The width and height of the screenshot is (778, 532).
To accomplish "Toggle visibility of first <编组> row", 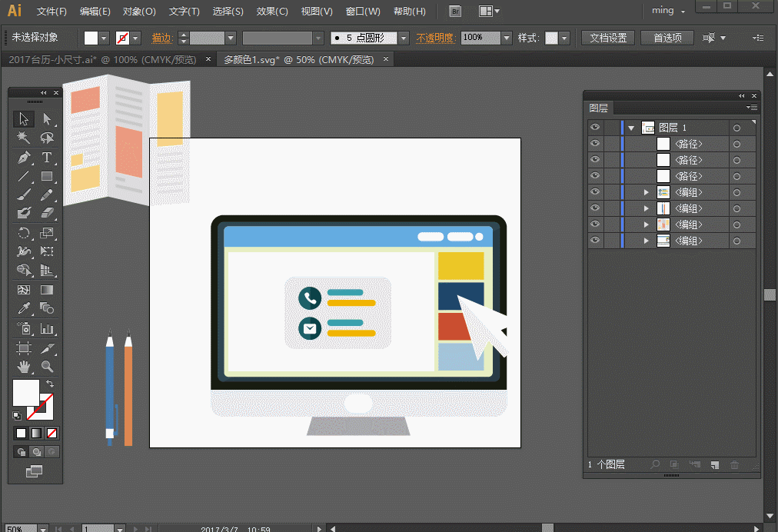I will click(595, 192).
